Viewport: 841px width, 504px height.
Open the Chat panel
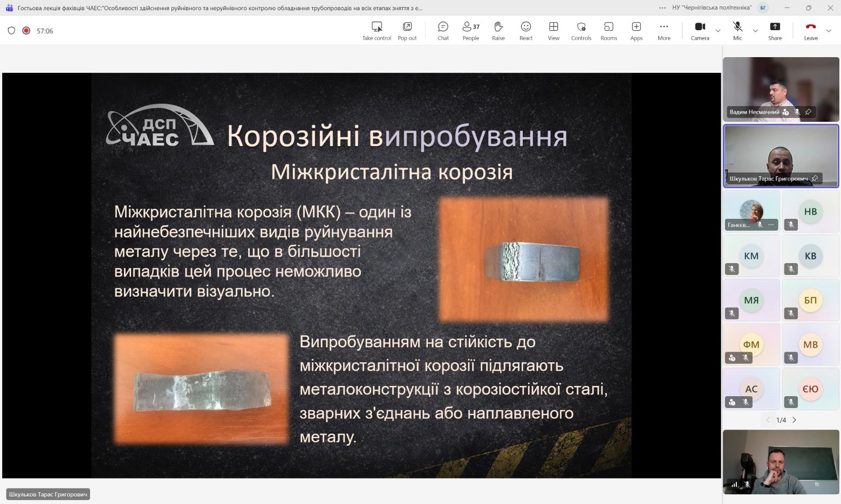[x=443, y=31]
